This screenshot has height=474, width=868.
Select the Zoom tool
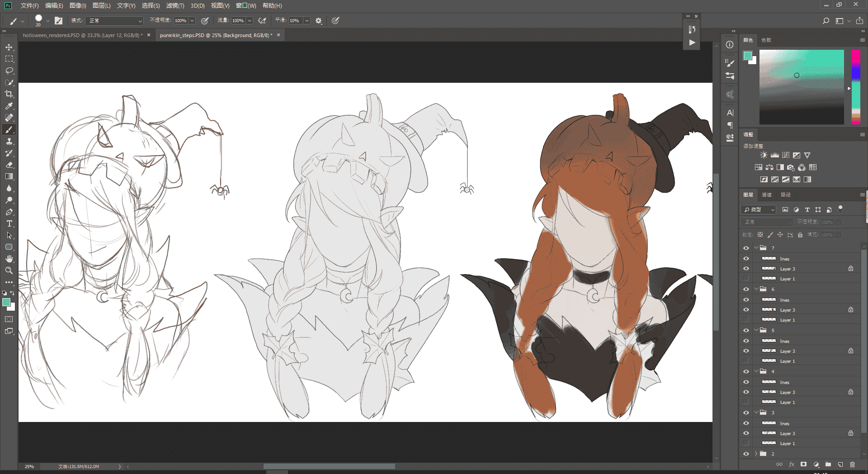(x=9, y=270)
